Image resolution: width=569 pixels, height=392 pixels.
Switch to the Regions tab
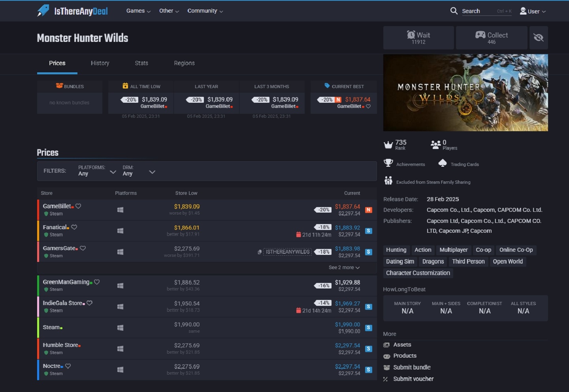click(x=184, y=63)
